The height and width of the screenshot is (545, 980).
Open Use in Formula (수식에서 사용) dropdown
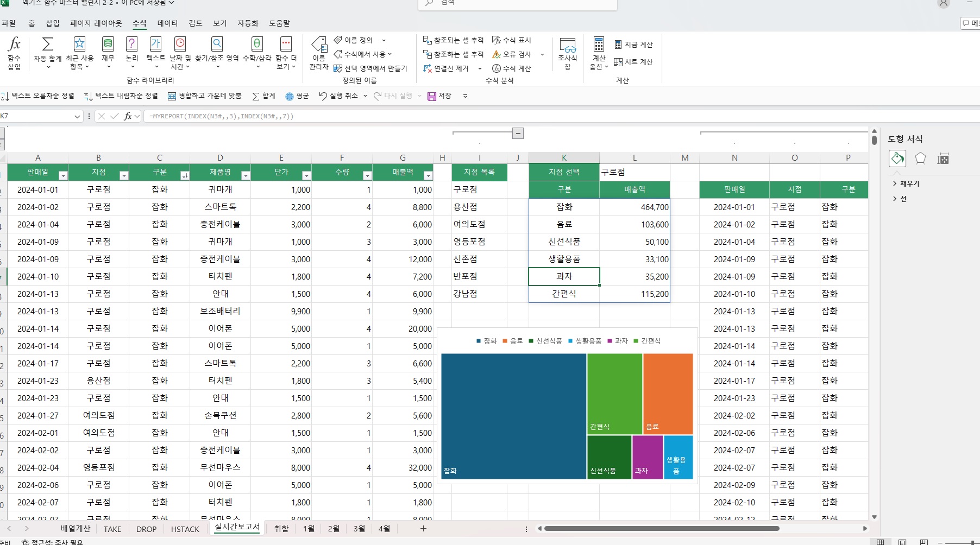362,54
